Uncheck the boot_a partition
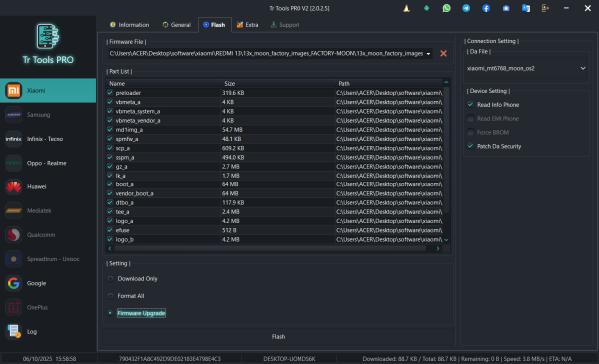Viewport: 599px width, 364px height. (x=110, y=184)
